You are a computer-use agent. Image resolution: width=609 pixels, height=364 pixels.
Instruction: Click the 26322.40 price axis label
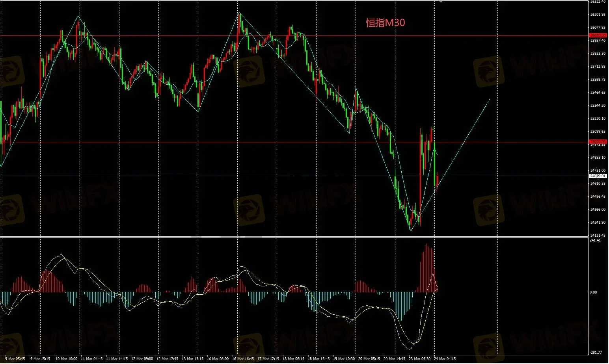(598, 2)
